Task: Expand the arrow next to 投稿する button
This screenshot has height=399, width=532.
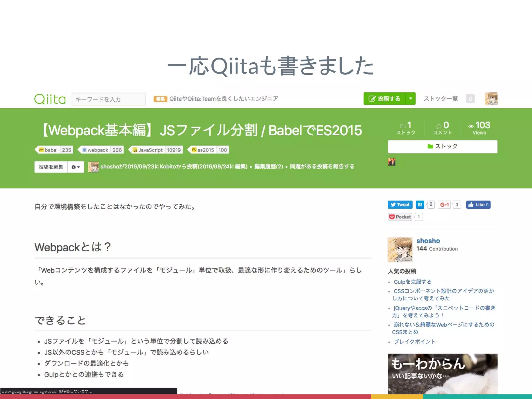Action: tap(410, 99)
